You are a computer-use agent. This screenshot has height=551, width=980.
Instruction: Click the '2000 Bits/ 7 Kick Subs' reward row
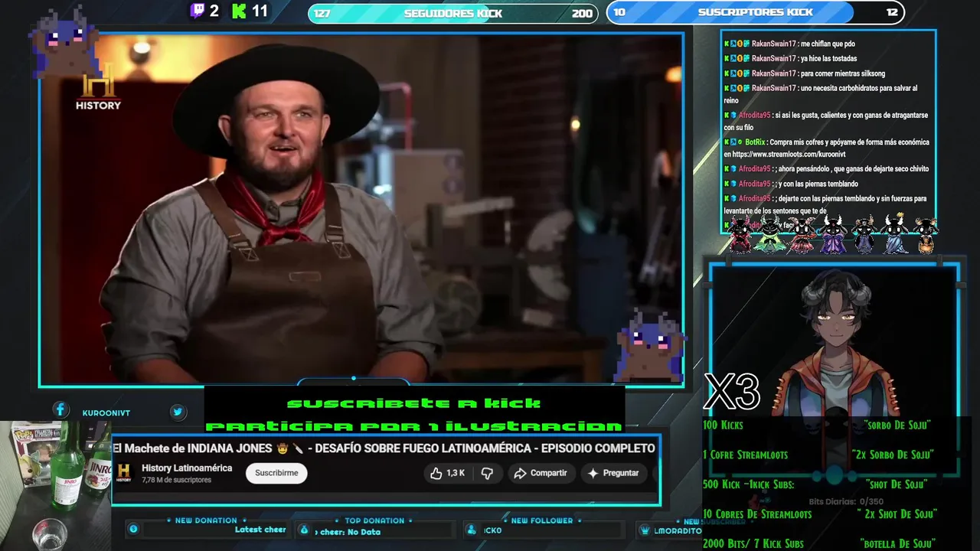click(x=818, y=543)
